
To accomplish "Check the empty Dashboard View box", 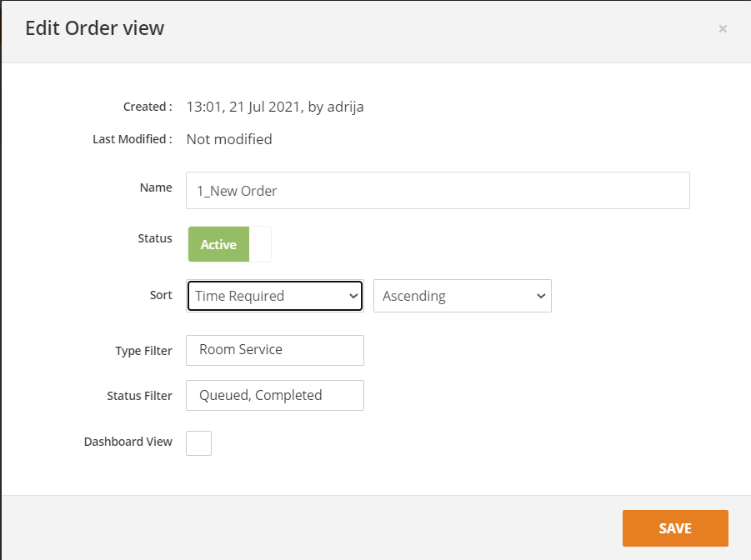I will click(198, 442).
